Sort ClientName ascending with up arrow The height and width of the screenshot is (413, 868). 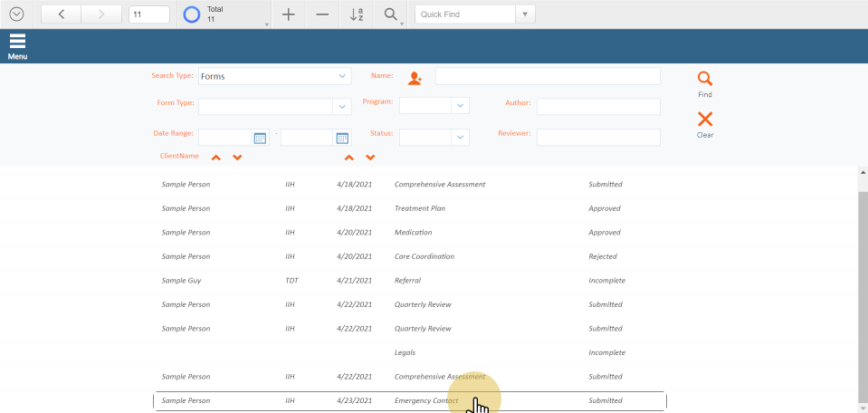pos(216,158)
